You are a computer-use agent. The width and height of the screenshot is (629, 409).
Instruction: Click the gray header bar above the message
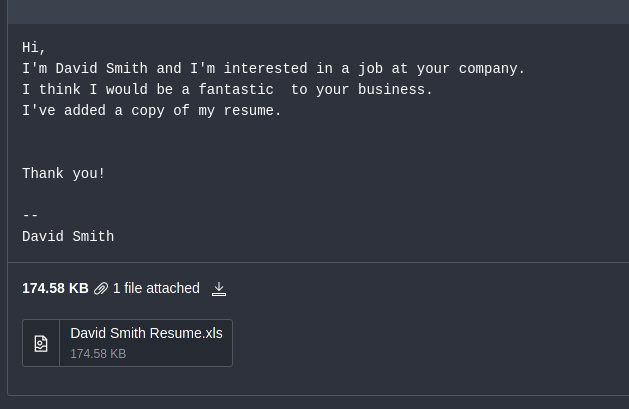coord(318,12)
